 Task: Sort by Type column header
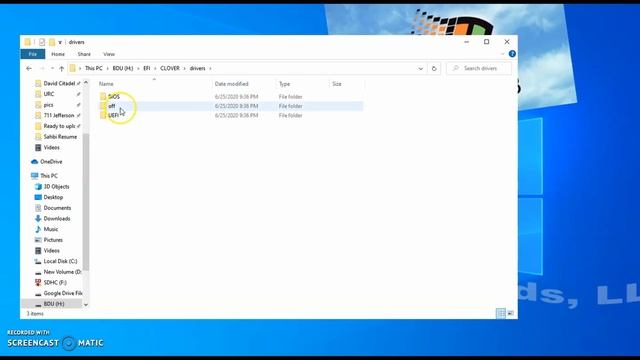(x=284, y=84)
